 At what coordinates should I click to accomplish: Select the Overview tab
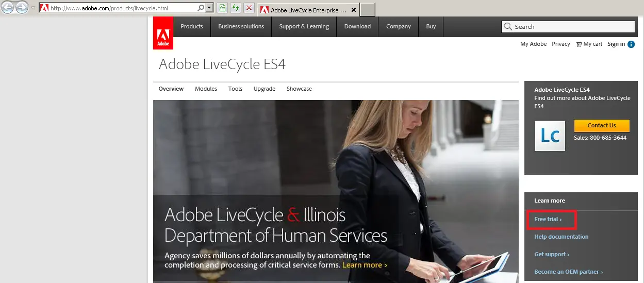[x=171, y=89]
